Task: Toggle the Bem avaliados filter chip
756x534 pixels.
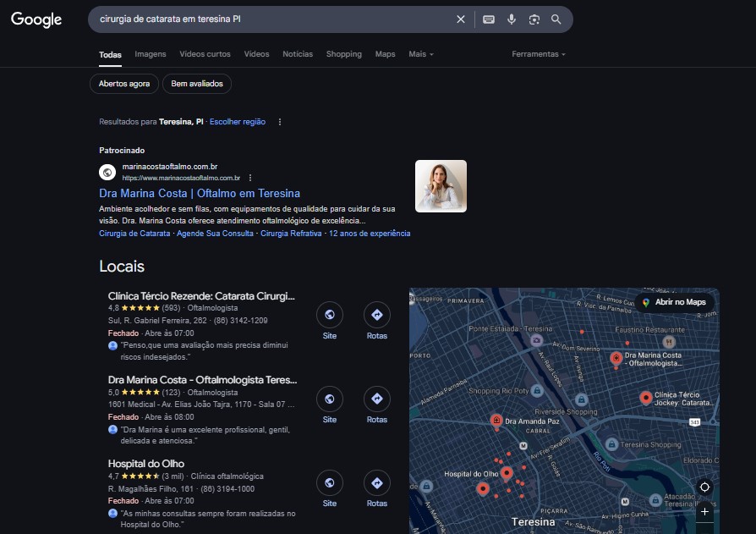Action: click(197, 84)
